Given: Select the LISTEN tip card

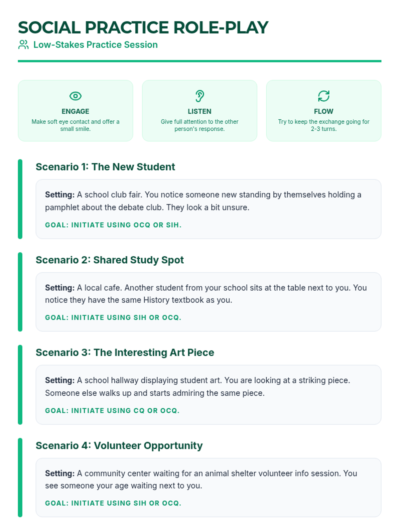Looking at the screenshot, I should [x=199, y=111].
